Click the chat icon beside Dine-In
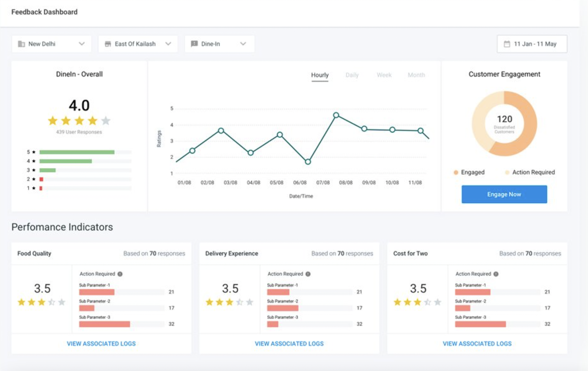This screenshot has height=371, width=588. click(194, 44)
